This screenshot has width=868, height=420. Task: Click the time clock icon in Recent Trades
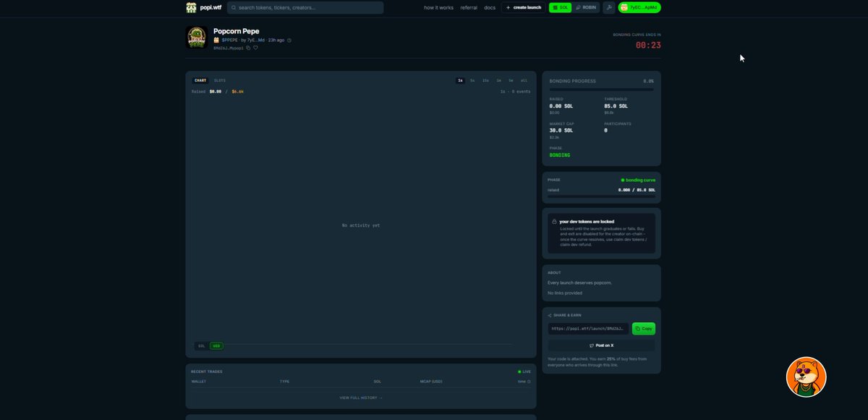[x=529, y=382]
